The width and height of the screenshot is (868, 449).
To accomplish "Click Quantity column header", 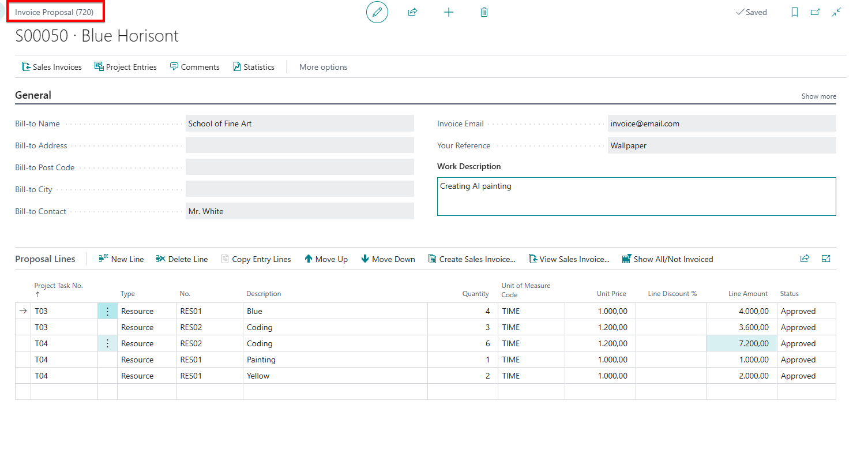I will coord(475,294).
